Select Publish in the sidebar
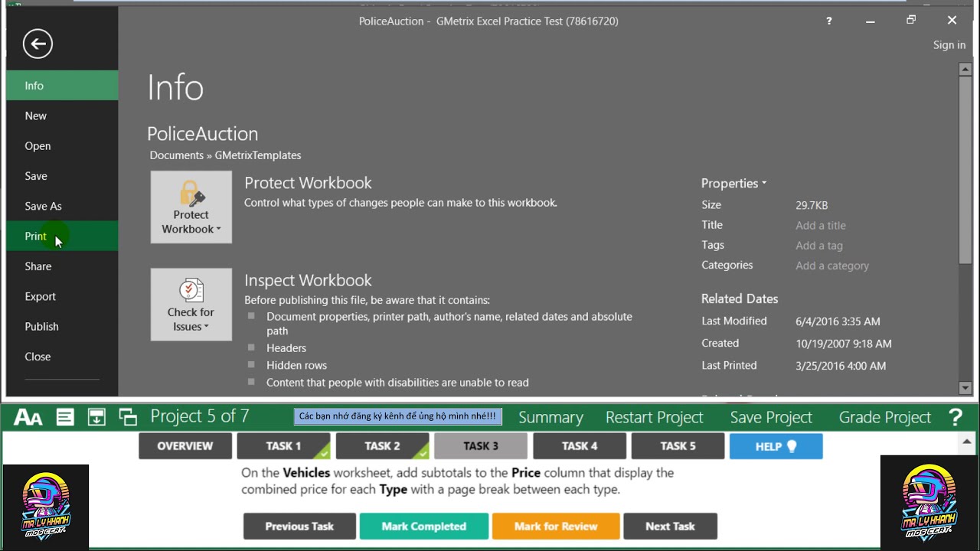Viewport: 980px width, 551px height. (62, 326)
